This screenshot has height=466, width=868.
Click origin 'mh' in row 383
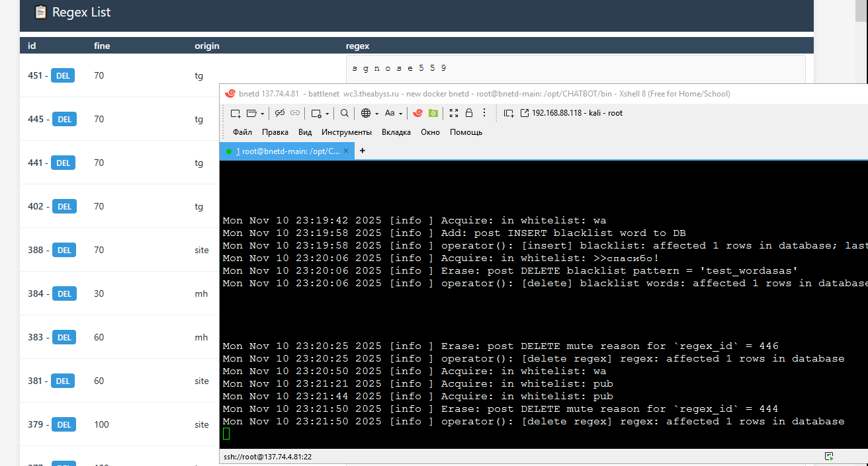click(201, 337)
